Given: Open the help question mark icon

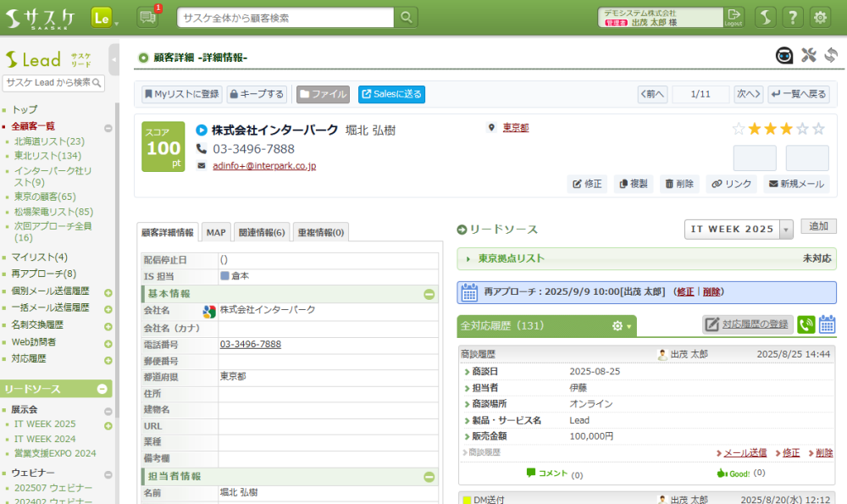Looking at the screenshot, I should coord(793,17).
